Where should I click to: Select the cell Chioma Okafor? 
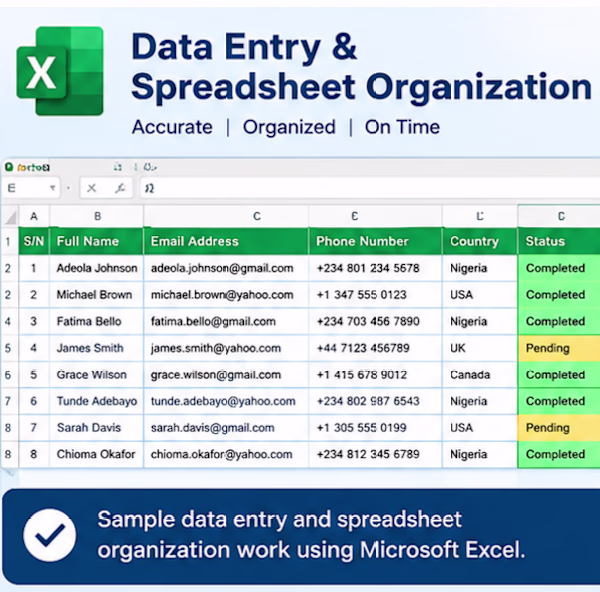[x=97, y=454]
